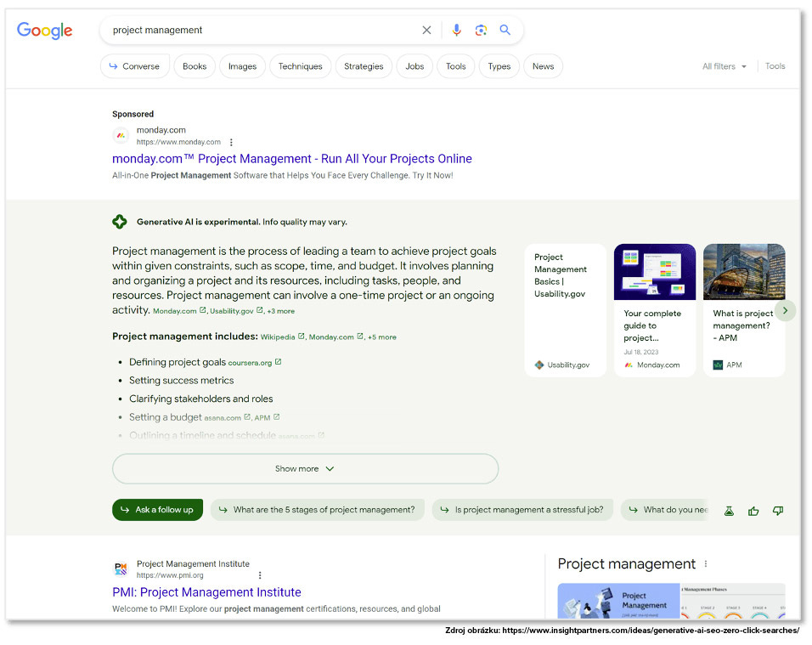This screenshot has height=645, width=812.
Task: Open the coursera.org citation link
Action: (x=250, y=363)
